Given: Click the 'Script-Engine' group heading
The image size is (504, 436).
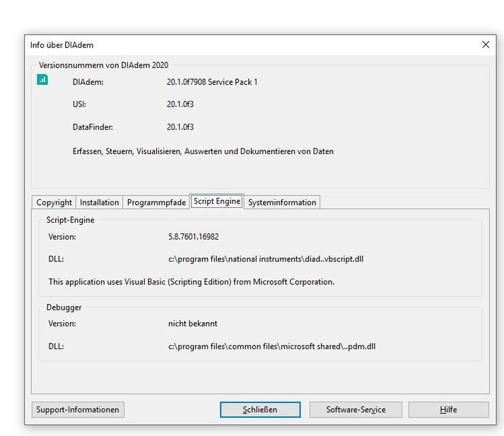Looking at the screenshot, I should click(71, 220).
